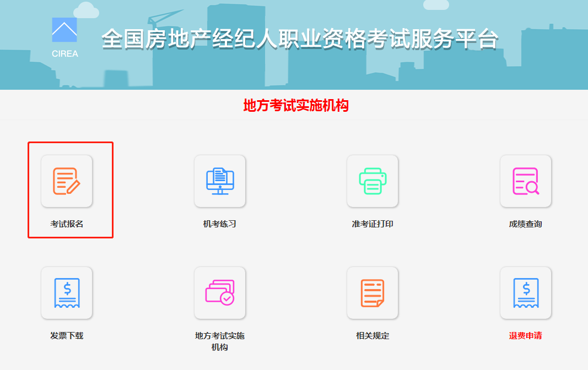
Task: Click the 成绩查询 text label
Action: (x=526, y=224)
